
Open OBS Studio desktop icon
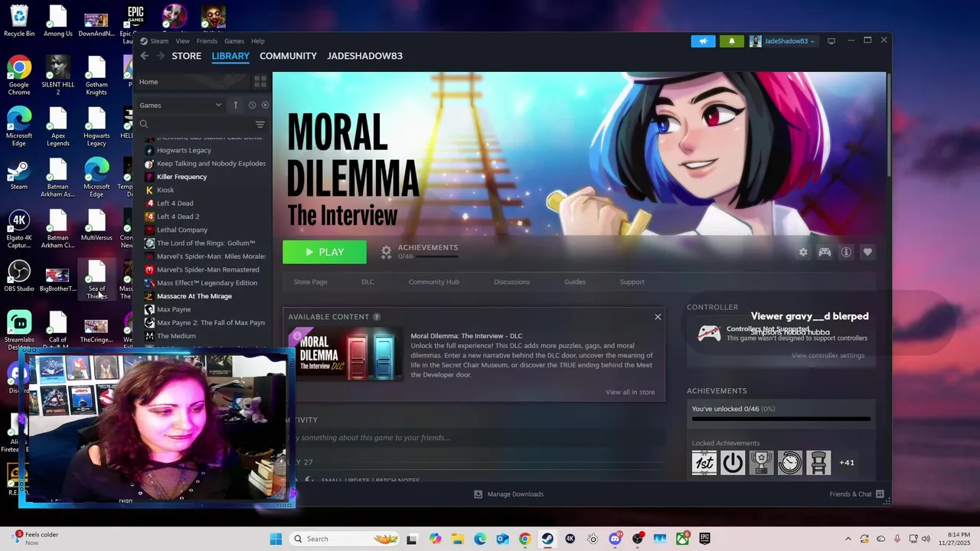[x=19, y=276]
